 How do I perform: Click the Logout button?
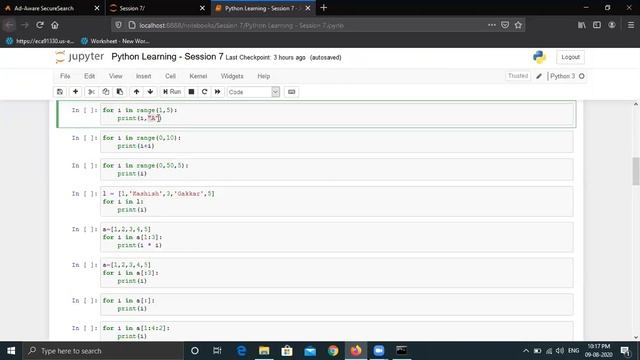(x=570, y=57)
